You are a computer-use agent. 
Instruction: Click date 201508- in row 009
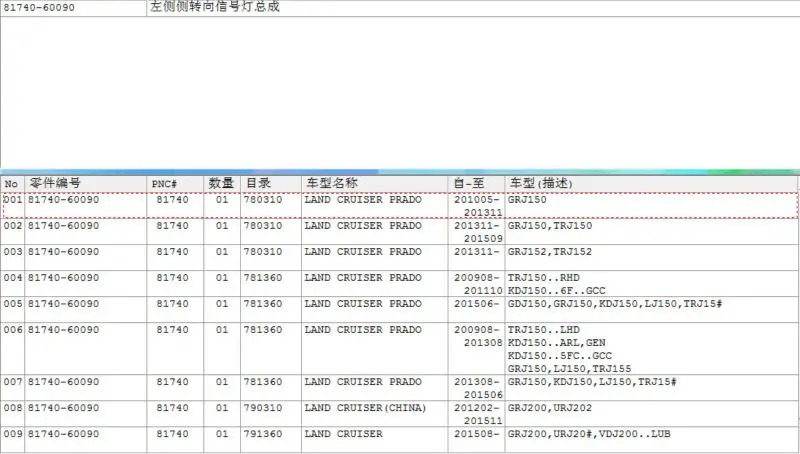coord(477,434)
